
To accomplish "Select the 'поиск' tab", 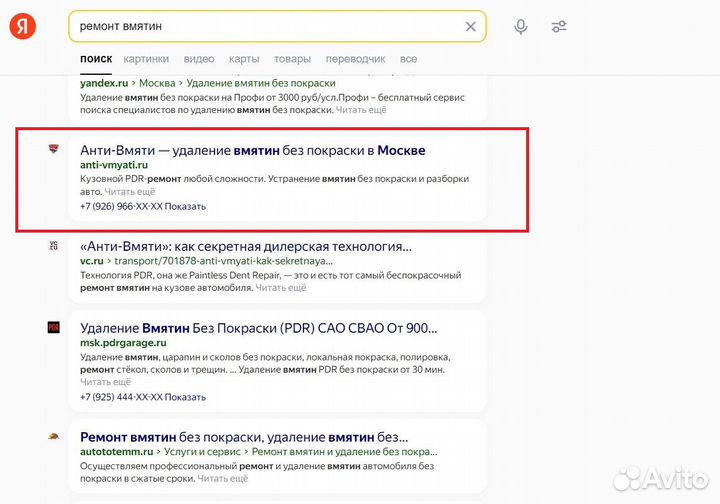I will (96, 59).
